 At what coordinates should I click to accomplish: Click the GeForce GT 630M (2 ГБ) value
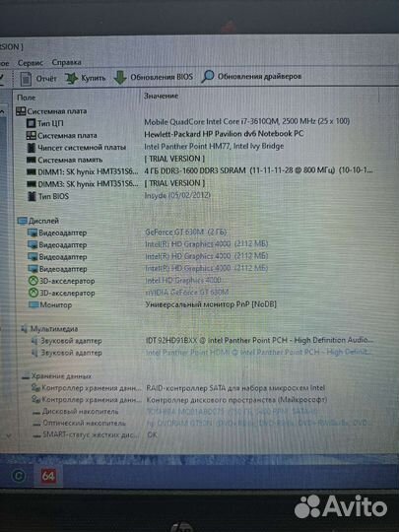[x=185, y=233]
